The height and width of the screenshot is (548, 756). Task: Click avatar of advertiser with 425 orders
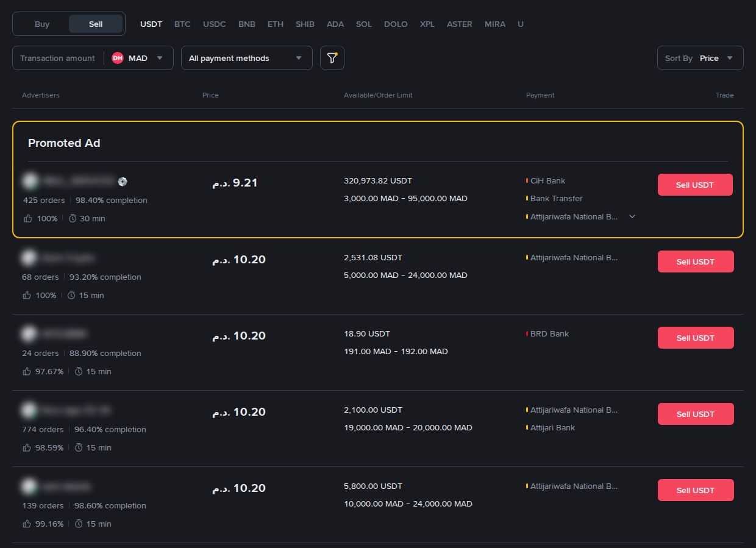tap(30, 181)
